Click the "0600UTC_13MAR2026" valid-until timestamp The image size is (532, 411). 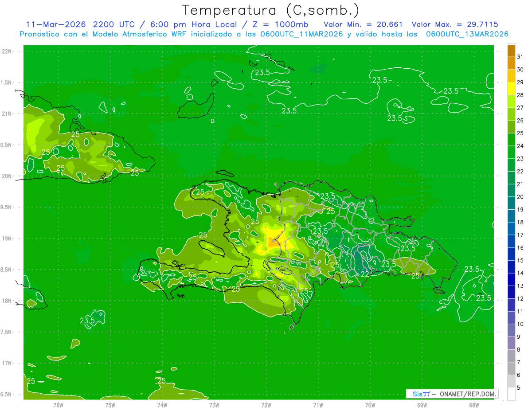click(467, 34)
